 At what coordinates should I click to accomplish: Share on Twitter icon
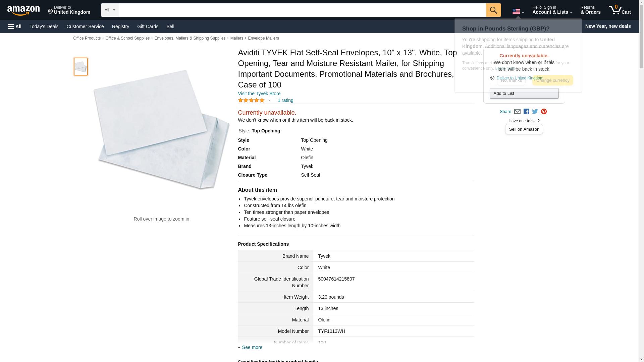click(535, 112)
